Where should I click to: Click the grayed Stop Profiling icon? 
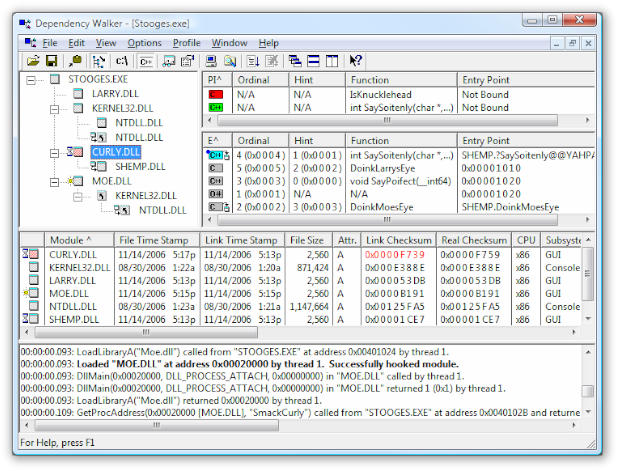272,61
